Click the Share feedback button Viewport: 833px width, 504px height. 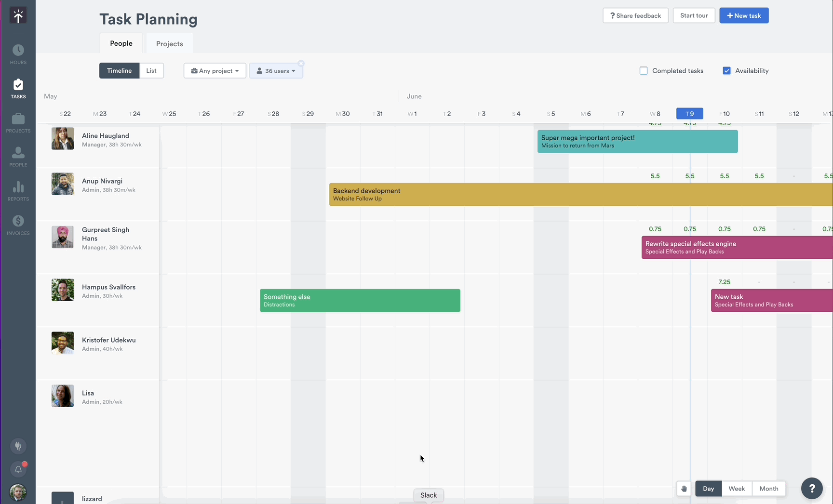[635, 15]
